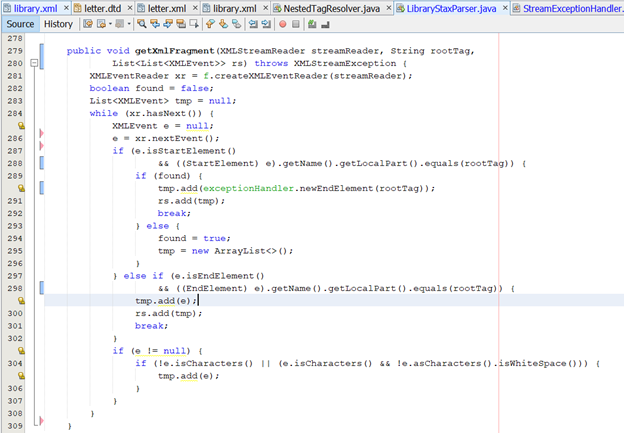This screenshot has height=433, width=624.
Task: Start macro recording red circle icon
Action: [x=283, y=24]
